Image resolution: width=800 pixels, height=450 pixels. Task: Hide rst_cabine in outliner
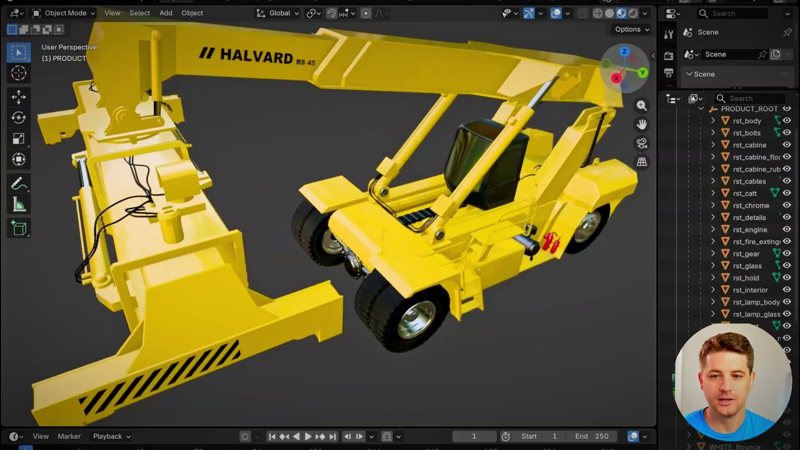(787, 145)
